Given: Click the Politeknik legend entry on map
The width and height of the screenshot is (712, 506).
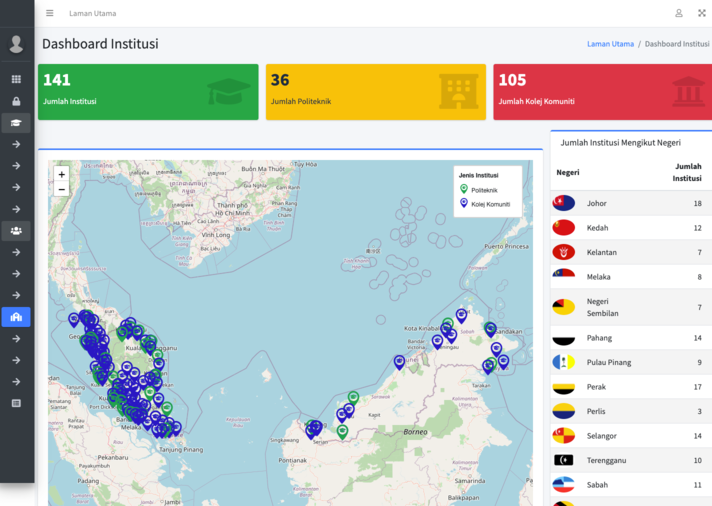Looking at the screenshot, I should (484, 190).
